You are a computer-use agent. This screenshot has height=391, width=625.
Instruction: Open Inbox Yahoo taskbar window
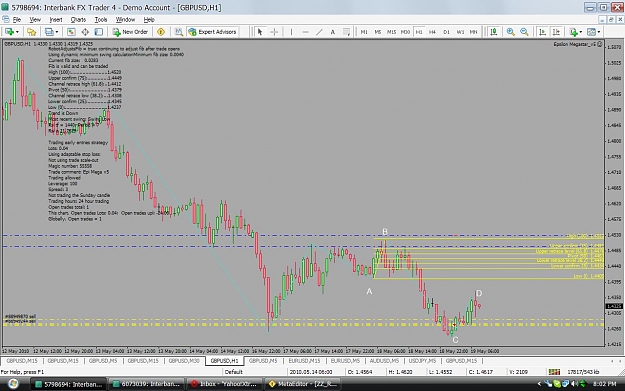(x=224, y=384)
